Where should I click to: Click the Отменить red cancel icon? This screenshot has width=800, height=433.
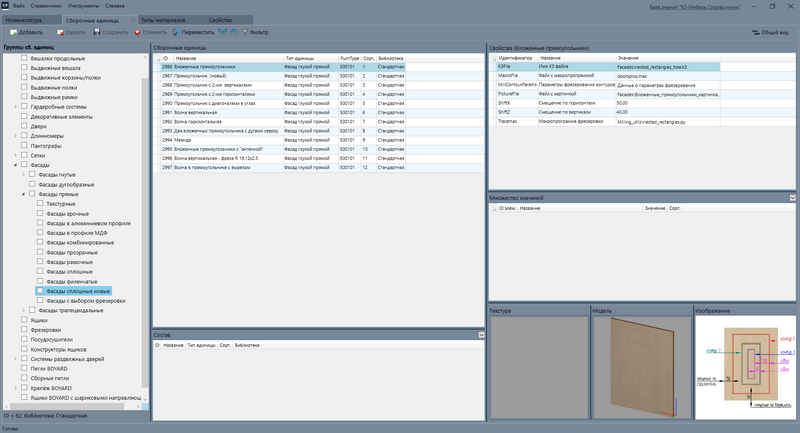137,32
